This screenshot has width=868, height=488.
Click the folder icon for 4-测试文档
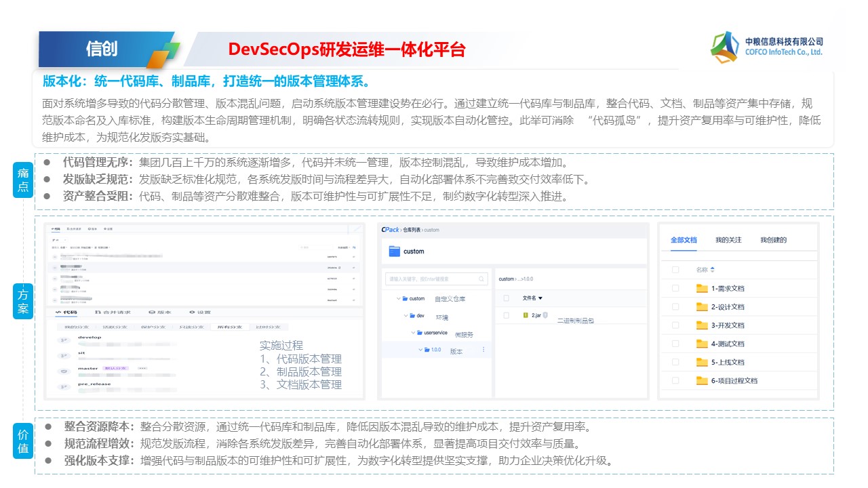tap(702, 344)
